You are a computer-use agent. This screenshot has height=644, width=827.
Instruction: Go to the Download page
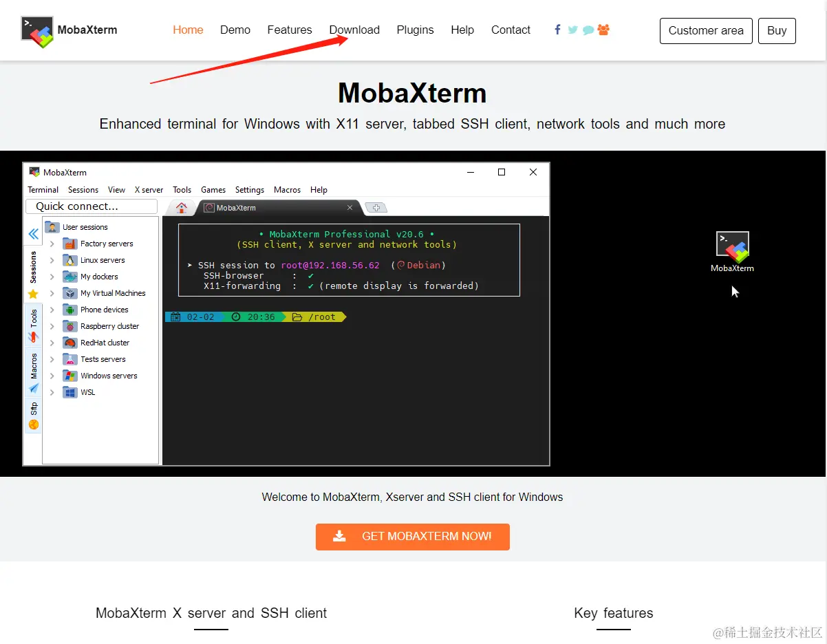click(354, 30)
